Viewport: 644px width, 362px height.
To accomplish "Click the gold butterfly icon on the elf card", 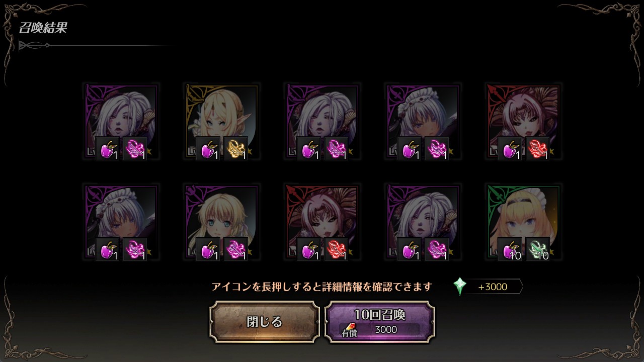I will (235, 149).
